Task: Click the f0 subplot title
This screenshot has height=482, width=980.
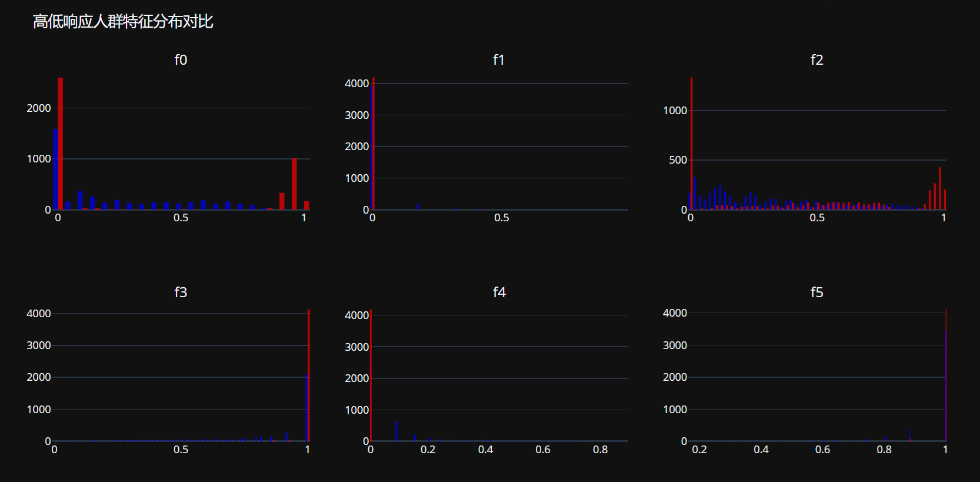Action: click(181, 60)
